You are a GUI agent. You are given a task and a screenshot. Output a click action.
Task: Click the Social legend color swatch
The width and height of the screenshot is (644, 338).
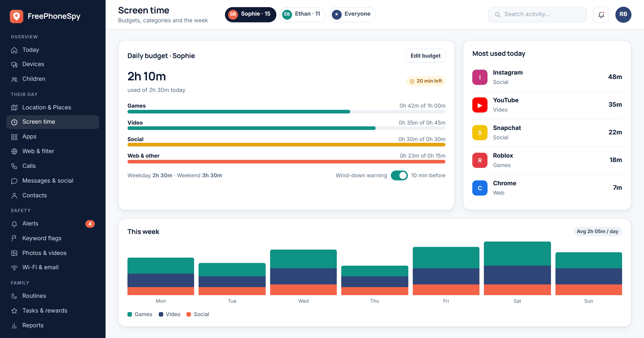tap(189, 315)
